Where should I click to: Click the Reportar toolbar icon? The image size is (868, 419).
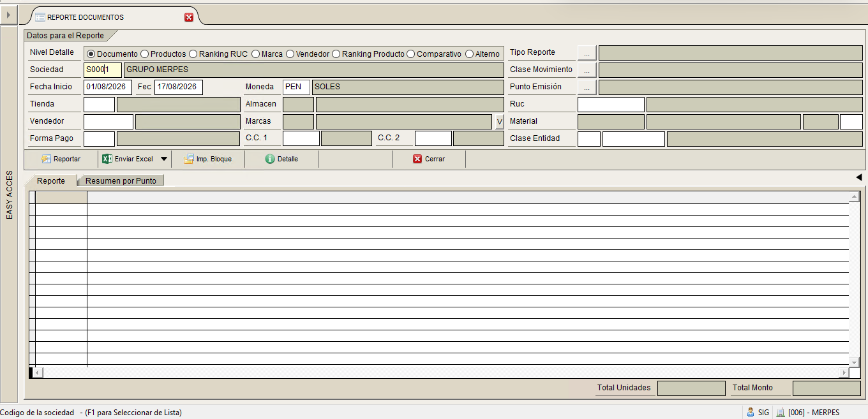coord(46,159)
